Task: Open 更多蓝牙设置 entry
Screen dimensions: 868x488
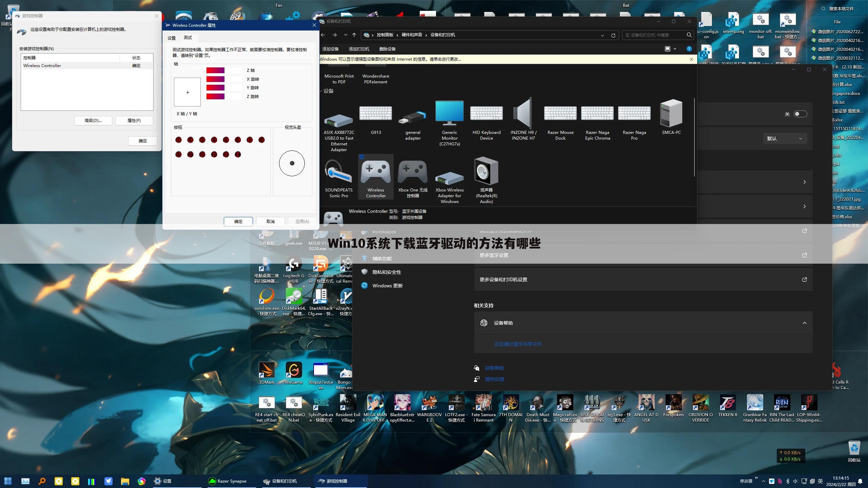Action: click(x=643, y=255)
